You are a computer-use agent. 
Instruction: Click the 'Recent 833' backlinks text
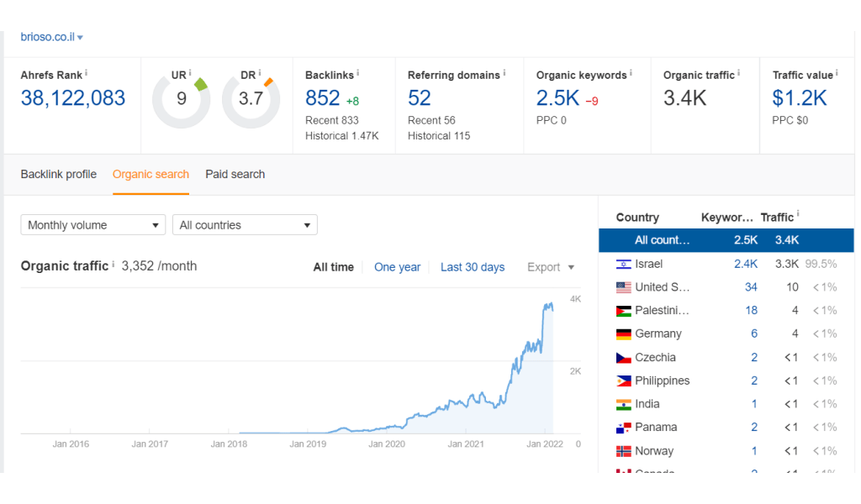pyautogui.click(x=331, y=121)
